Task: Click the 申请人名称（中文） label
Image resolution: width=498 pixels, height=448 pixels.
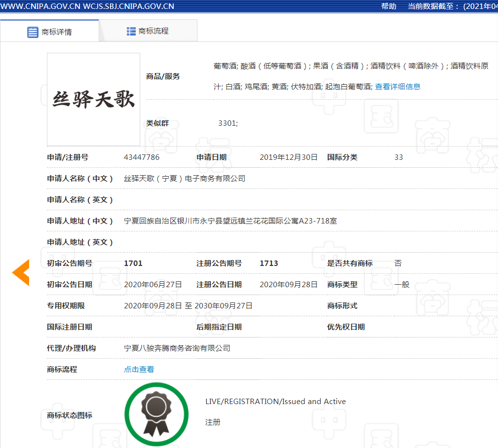Action: coord(80,179)
